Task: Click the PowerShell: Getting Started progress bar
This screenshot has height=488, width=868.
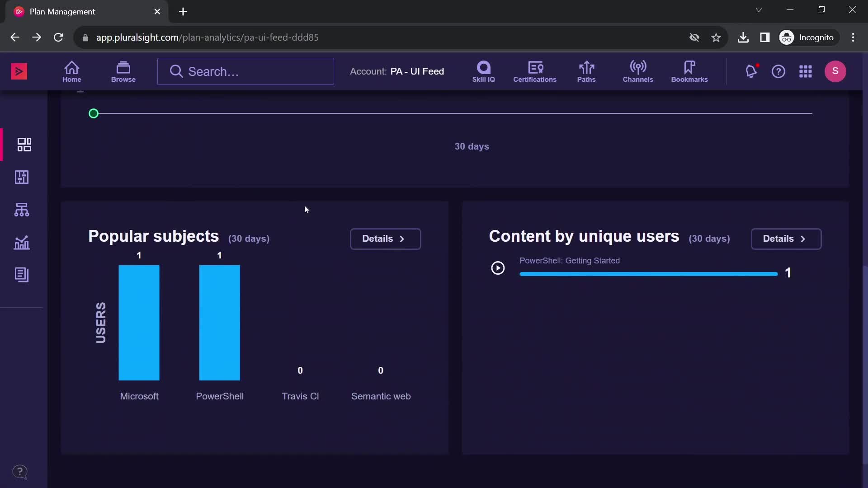Action: (648, 274)
